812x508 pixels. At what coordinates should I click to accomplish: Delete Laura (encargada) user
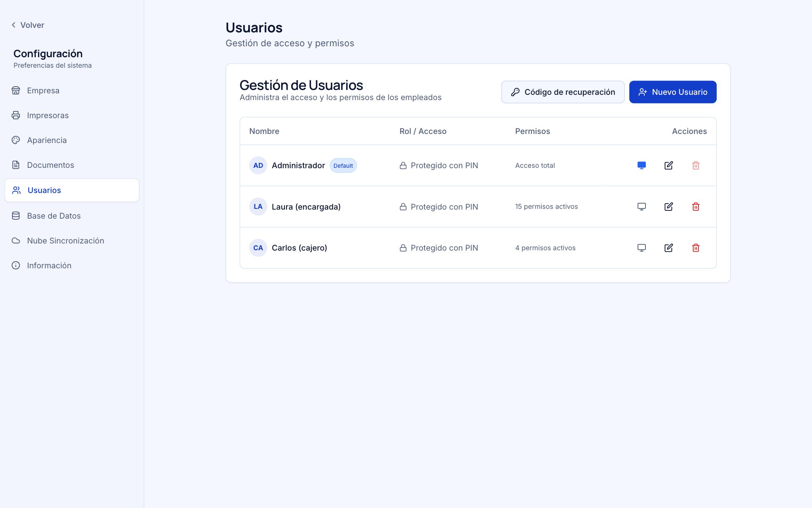tap(696, 207)
